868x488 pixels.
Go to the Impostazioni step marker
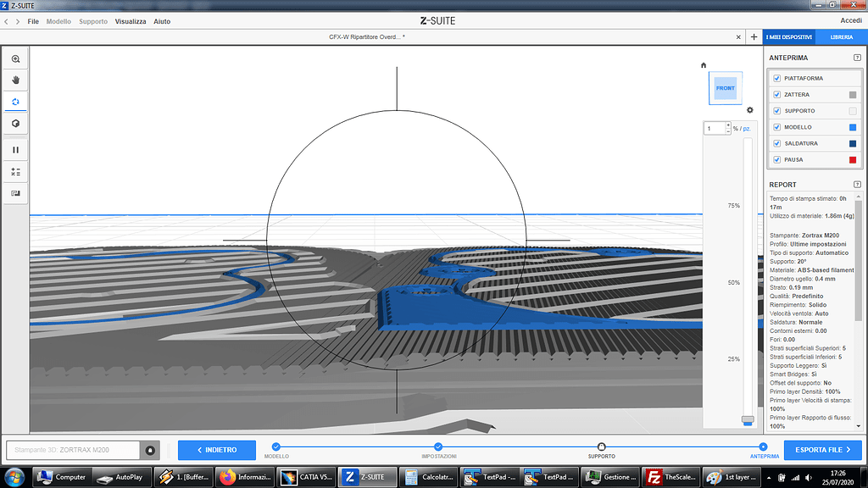(438, 446)
